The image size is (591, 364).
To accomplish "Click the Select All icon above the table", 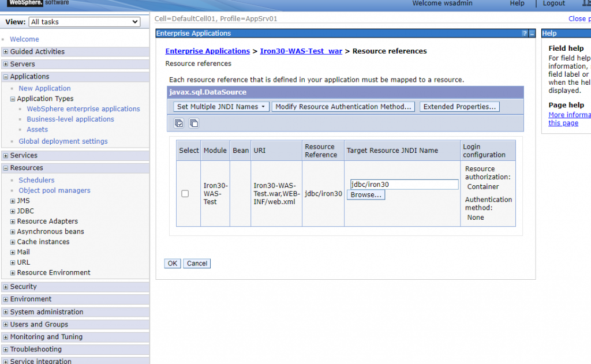I will tap(179, 123).
